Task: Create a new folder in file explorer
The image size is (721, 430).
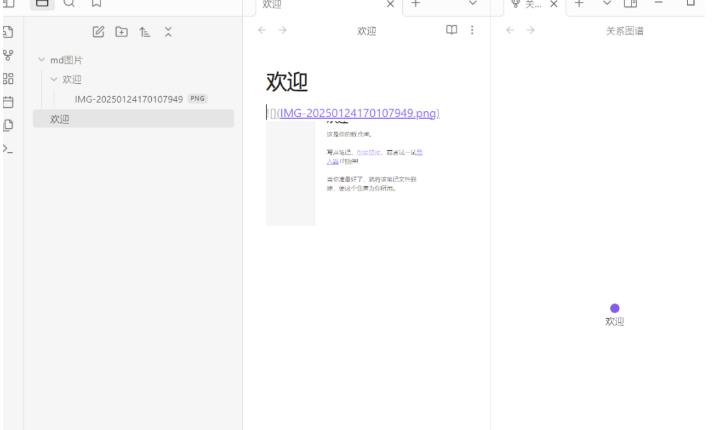Action: pos(121,32)
